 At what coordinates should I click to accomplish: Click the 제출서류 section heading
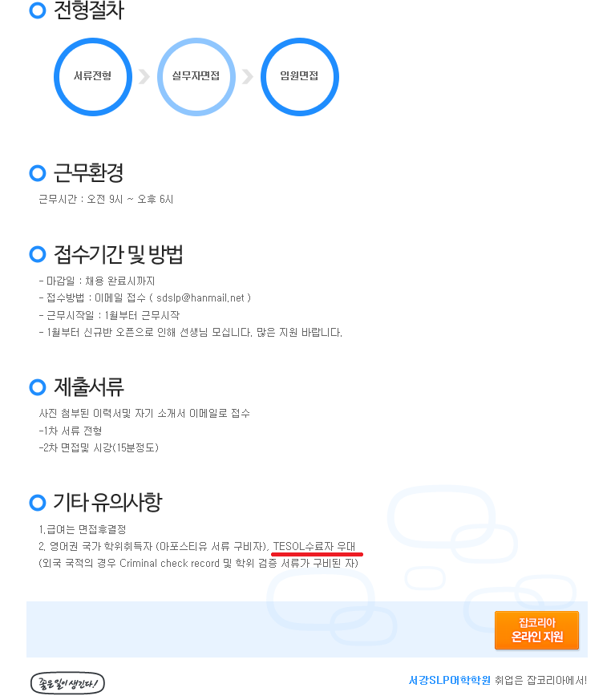(89, 387)
